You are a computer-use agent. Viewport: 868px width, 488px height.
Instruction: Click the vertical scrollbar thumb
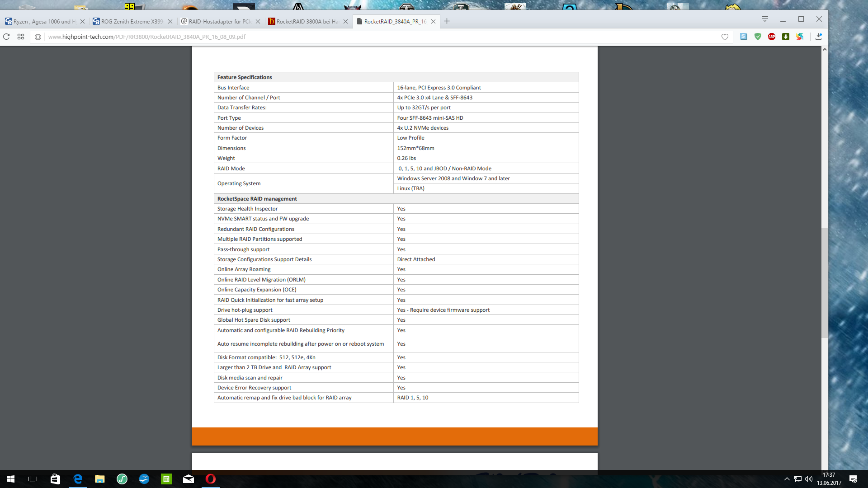point(825,282)
